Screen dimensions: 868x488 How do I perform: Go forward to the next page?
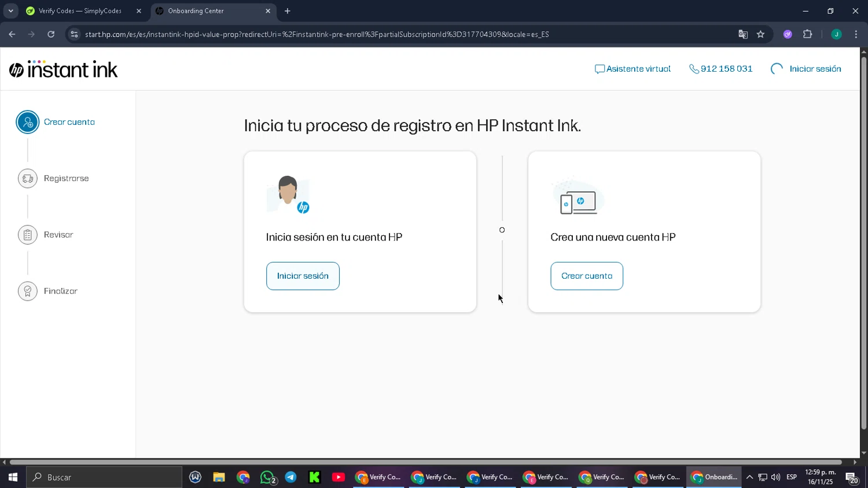point(31,34)
